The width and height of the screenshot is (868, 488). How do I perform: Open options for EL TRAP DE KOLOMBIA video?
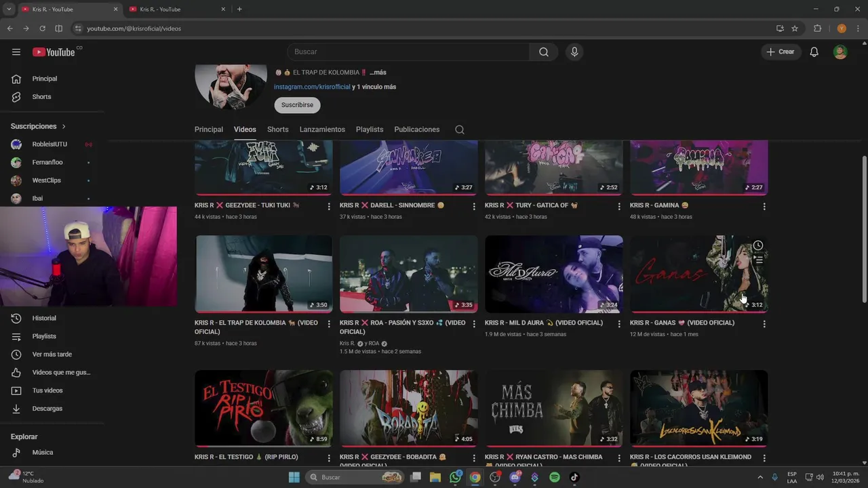(x=329, y=324)
